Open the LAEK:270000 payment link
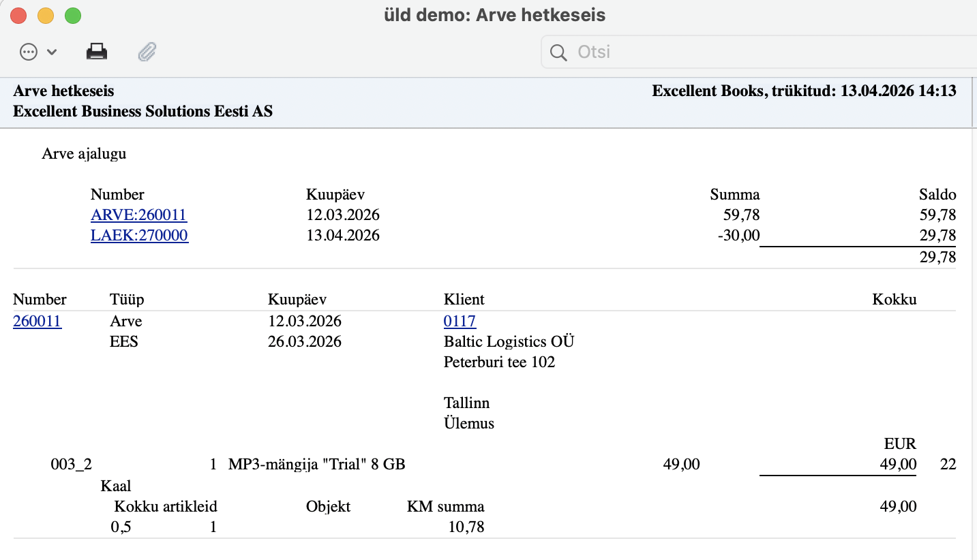This screenshot has width=977, height=560. (139, 236)
